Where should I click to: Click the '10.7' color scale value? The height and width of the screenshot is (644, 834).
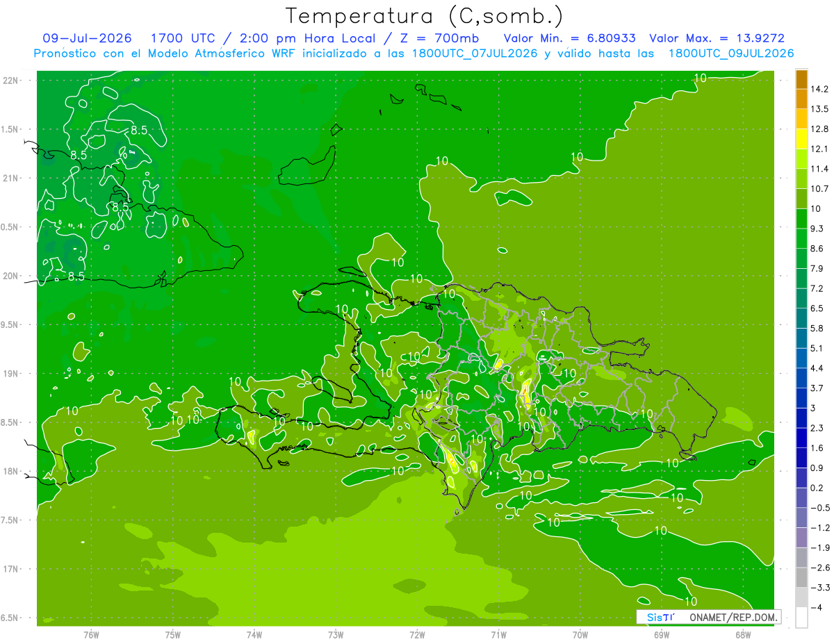(x=819, y=189)
